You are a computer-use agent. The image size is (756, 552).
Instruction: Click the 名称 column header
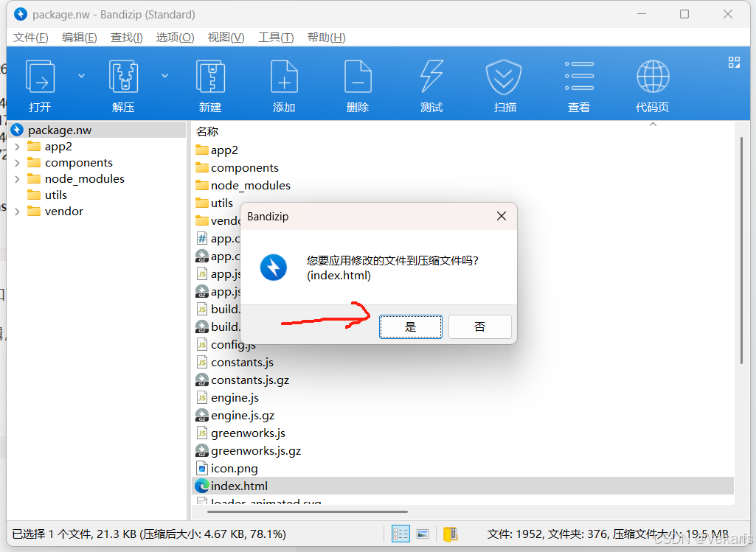(207, 131)
